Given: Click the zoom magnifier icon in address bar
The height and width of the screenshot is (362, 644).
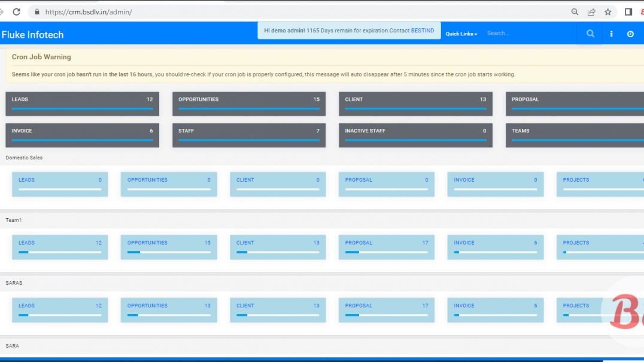Looking at the screenshot, I should [575, 11].
